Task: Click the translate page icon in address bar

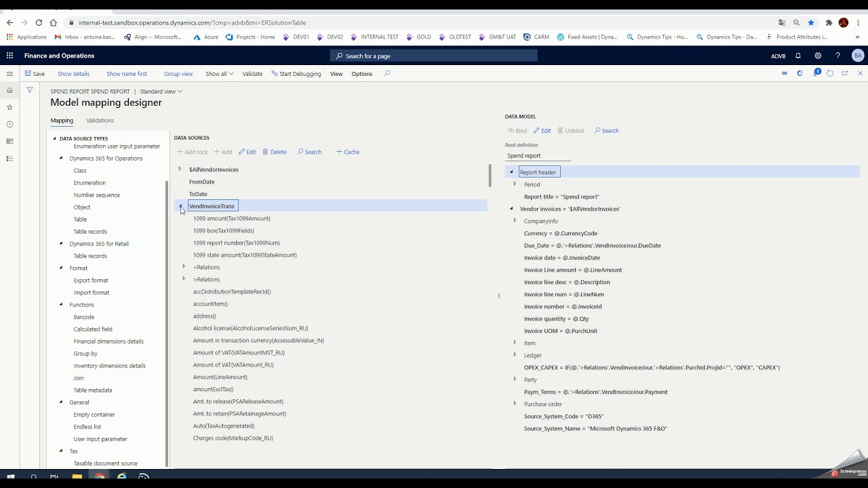Action: click(782, 22)
